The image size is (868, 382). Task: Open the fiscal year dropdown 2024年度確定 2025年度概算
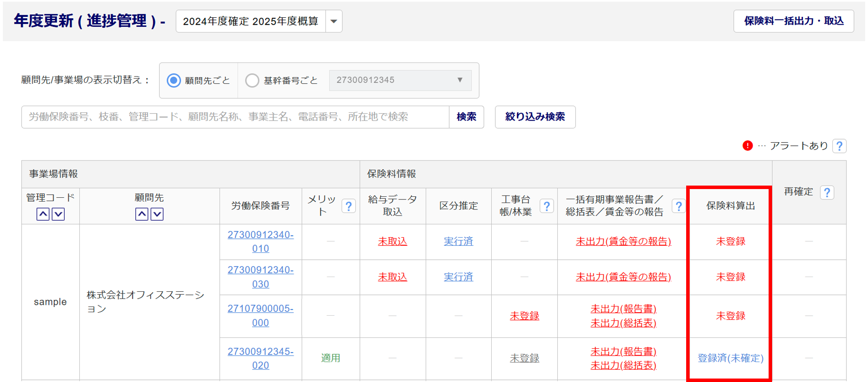pyautogui.click(x=259, y=21)
